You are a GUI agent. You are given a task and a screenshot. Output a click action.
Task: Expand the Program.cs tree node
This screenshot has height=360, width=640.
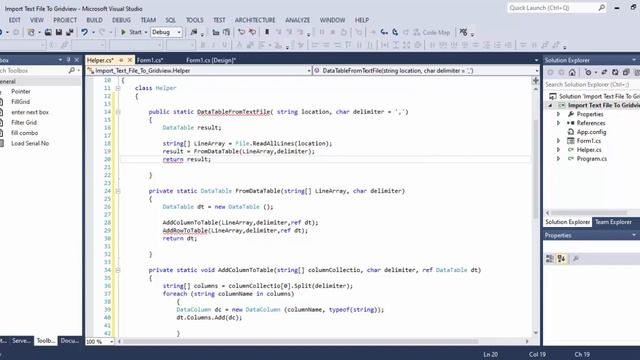pyautogui.click(x=558, y=159)
